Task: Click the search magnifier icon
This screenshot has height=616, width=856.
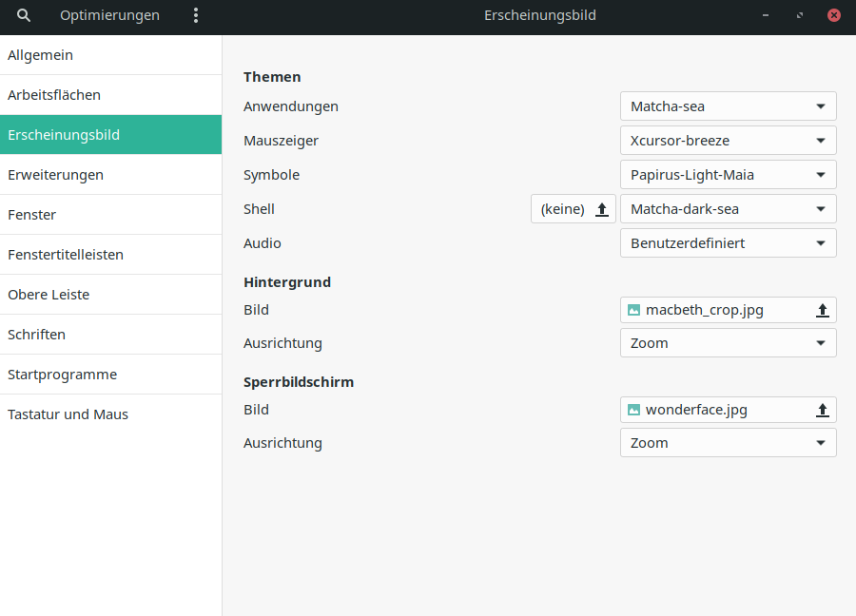Action: coord(24,15)
